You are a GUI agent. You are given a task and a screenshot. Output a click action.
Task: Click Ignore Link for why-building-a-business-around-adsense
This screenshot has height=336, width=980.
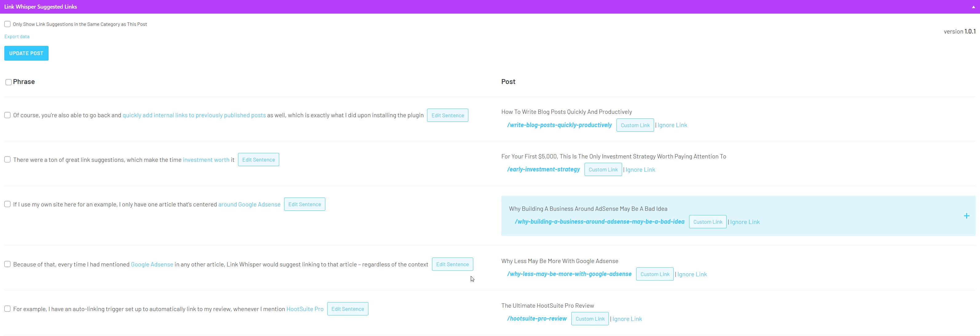[x=745, y=222]
